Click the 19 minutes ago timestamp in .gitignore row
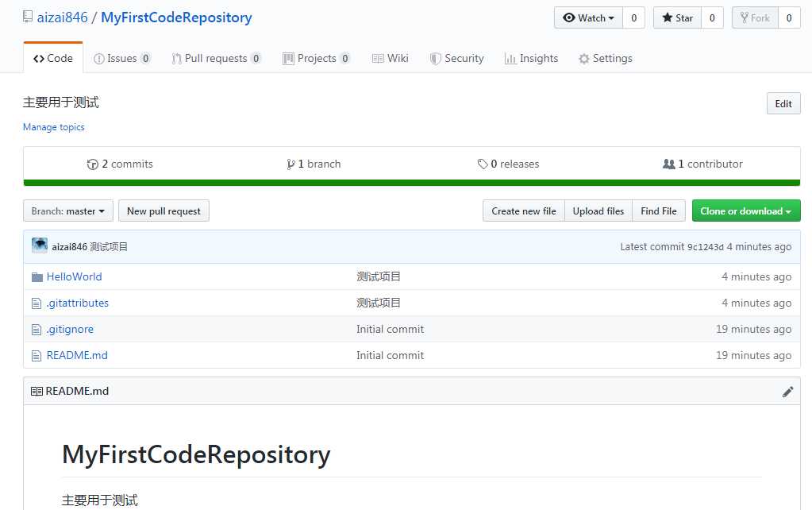 tap(753, 329)
